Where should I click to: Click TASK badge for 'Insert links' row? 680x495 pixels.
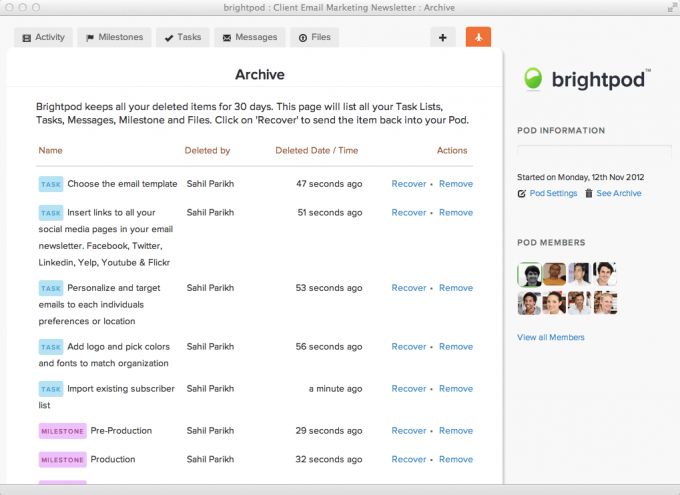(51, 213)
